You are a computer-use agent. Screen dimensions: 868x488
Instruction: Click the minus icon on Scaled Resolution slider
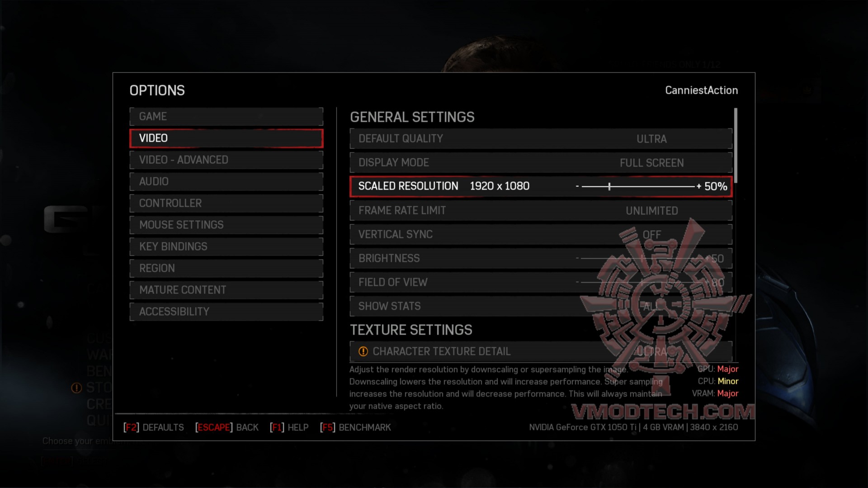pos(577,186)
